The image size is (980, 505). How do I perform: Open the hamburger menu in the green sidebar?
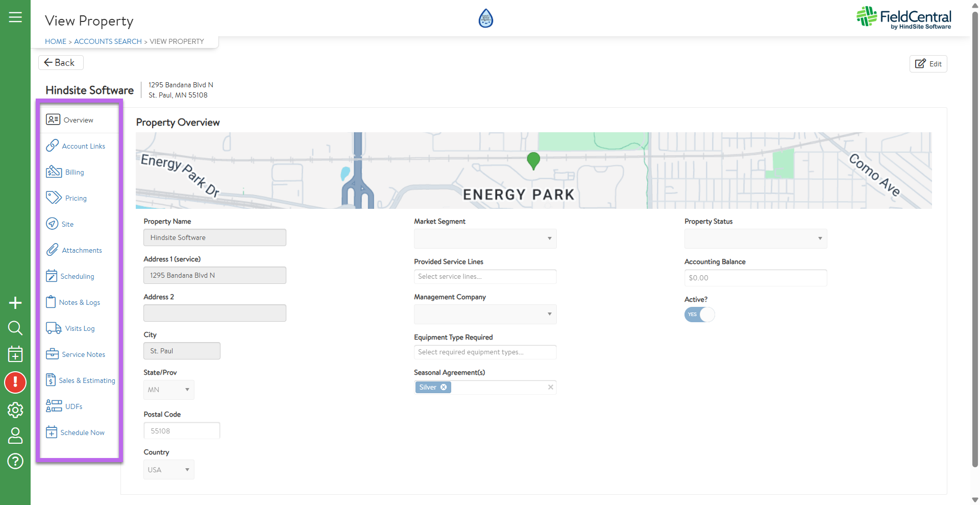click(x=15, y=17)
